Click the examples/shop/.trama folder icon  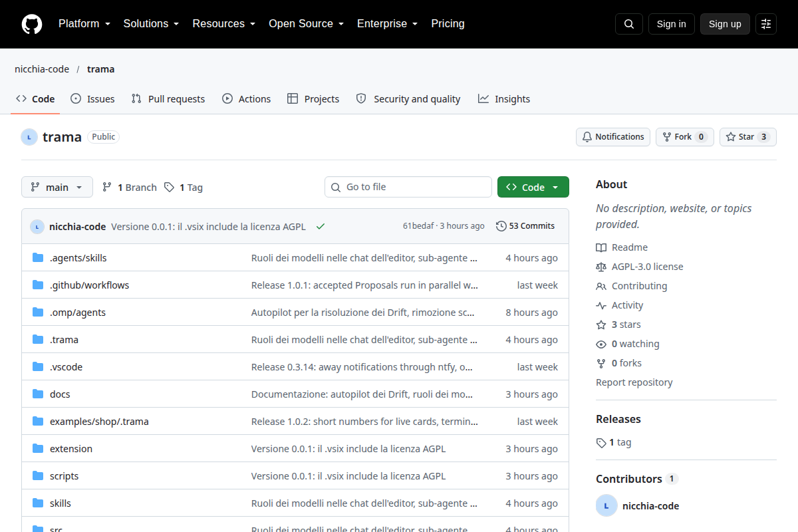click(x=38, y=422)
